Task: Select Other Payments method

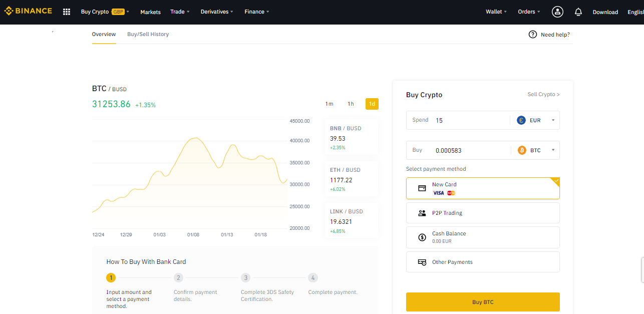Action: coord(483,262)
